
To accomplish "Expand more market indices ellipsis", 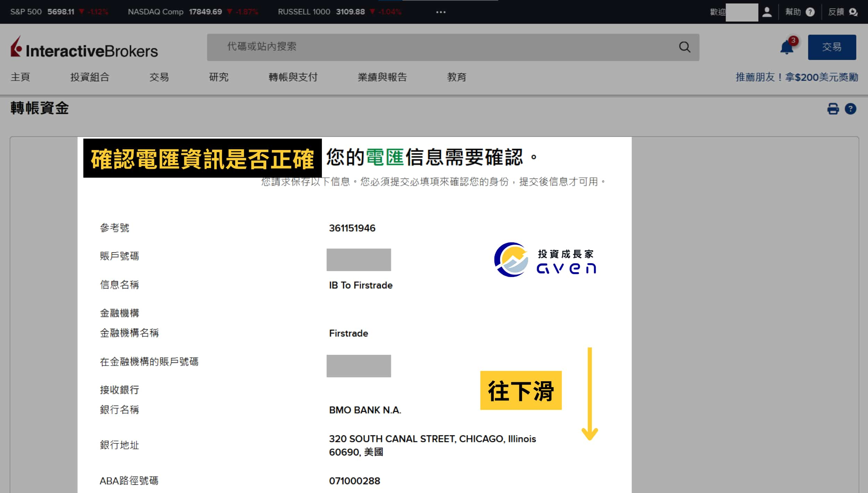I will coord(441,12).
